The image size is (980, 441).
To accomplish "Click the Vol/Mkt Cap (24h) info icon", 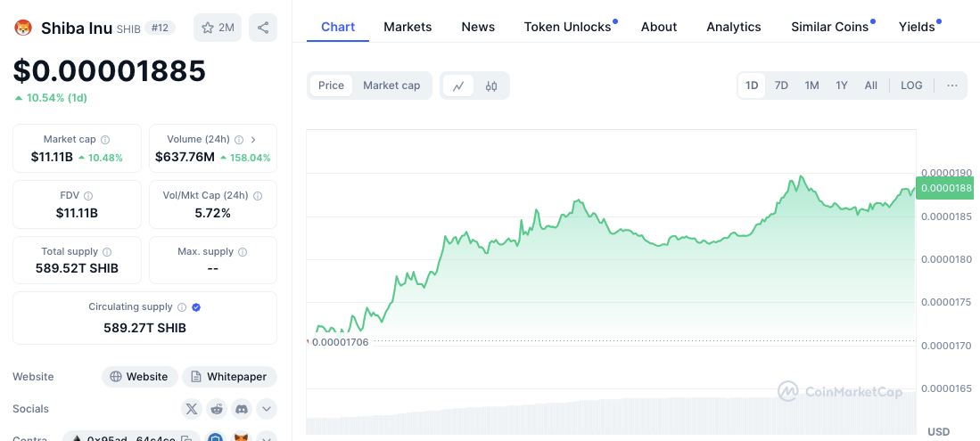I will [x=258, y=195].
